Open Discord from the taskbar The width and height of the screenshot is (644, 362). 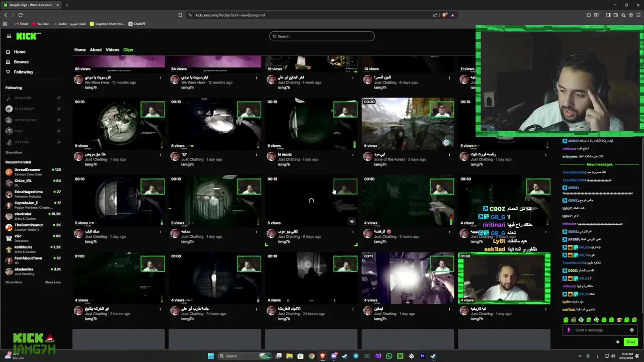334,356
